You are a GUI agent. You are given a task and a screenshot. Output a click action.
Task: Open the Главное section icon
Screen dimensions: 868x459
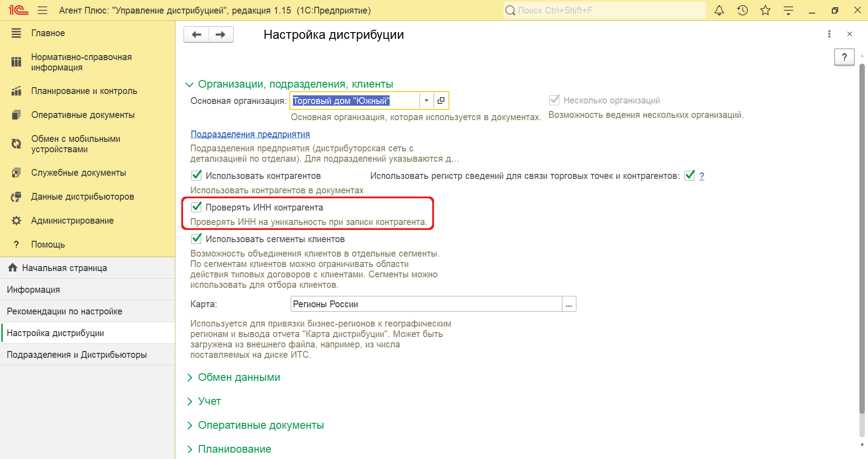(x=16, y=33)
